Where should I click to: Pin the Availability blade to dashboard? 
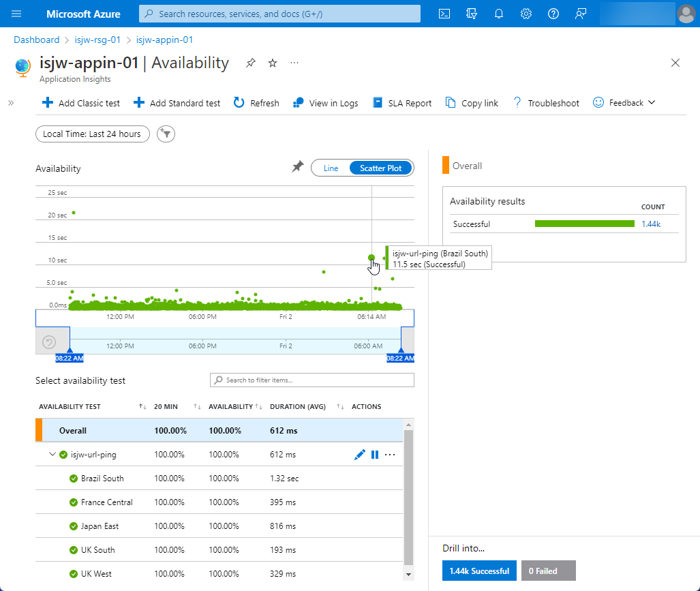pos(251,63)
